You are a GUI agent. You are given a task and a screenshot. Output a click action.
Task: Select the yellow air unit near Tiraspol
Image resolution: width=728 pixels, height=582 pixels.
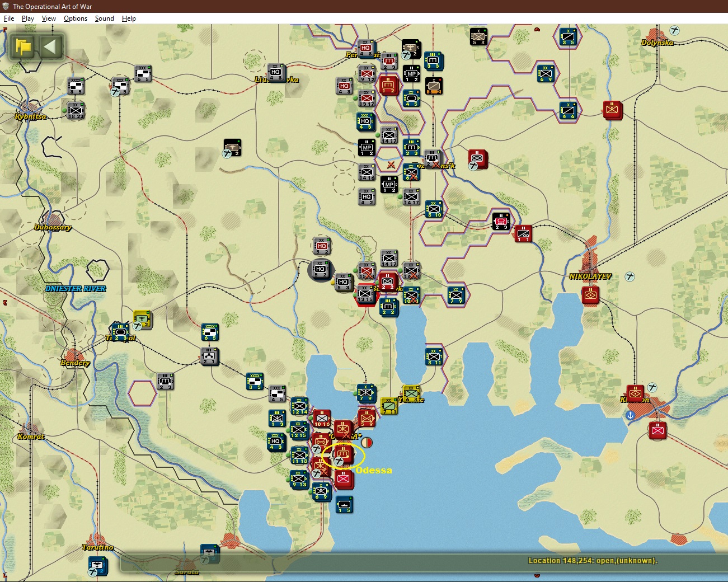142,320
